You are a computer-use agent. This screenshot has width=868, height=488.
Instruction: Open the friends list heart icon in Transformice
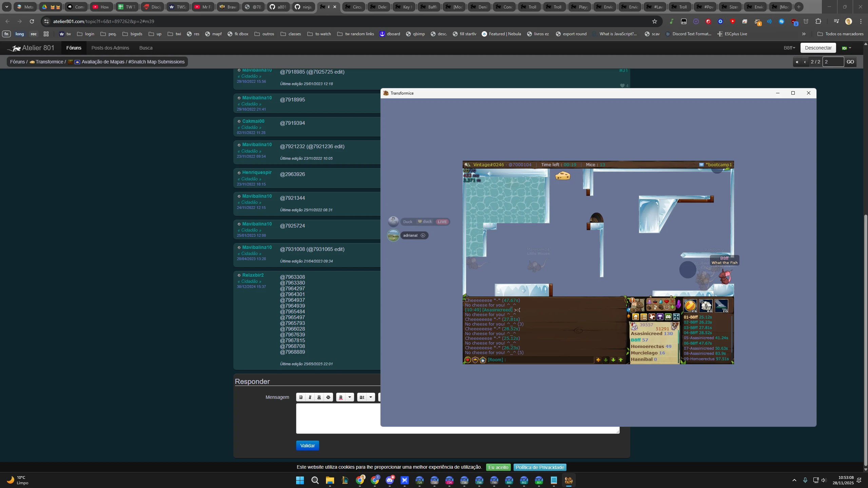pyautogui.click(x=468, y=360)
